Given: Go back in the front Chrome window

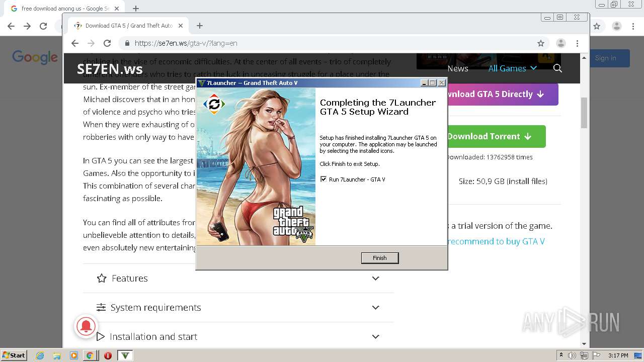Looking at the screenshot, I should [x=75, y=43].
